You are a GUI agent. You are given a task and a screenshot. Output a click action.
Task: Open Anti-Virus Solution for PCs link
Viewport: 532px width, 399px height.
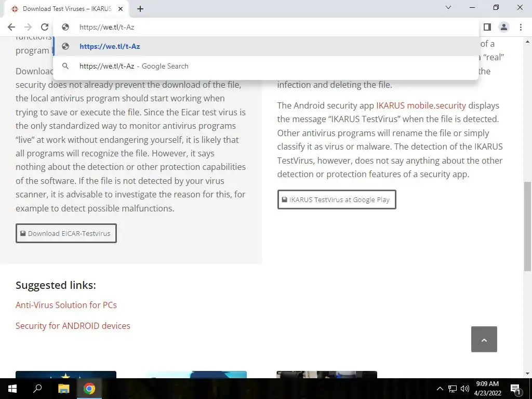click(x=66, y=305)
